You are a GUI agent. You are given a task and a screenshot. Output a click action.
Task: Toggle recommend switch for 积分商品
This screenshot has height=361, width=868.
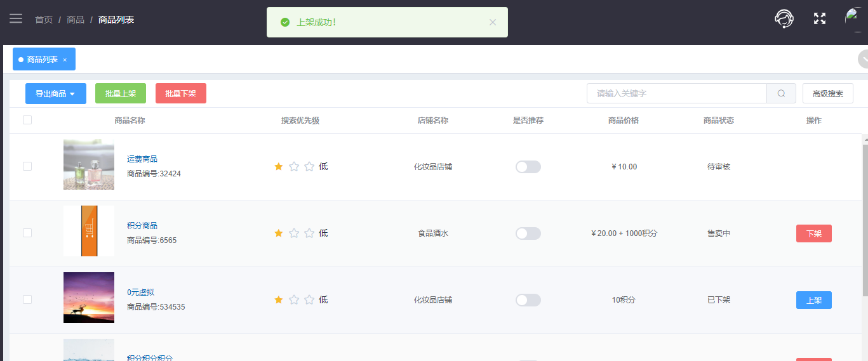(528, 233)
